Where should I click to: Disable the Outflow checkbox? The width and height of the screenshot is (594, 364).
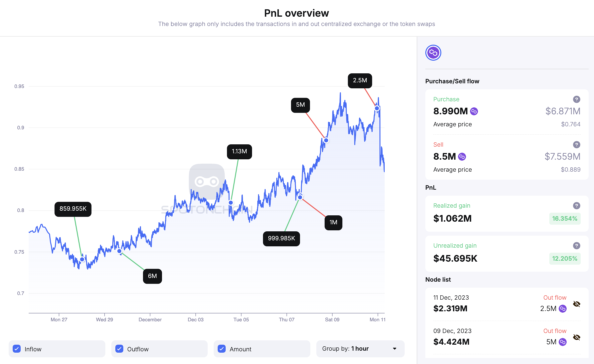pyautogui.click(x=119, y=349)
